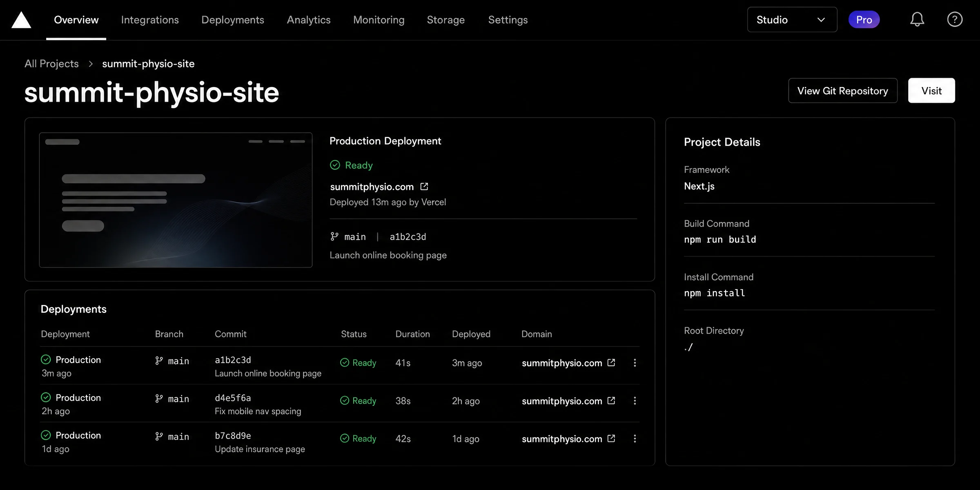Image resolution: width=980 pixels, height=490 pixels.
Task: Click the 'npm install' value
Action: coord(715,293)
